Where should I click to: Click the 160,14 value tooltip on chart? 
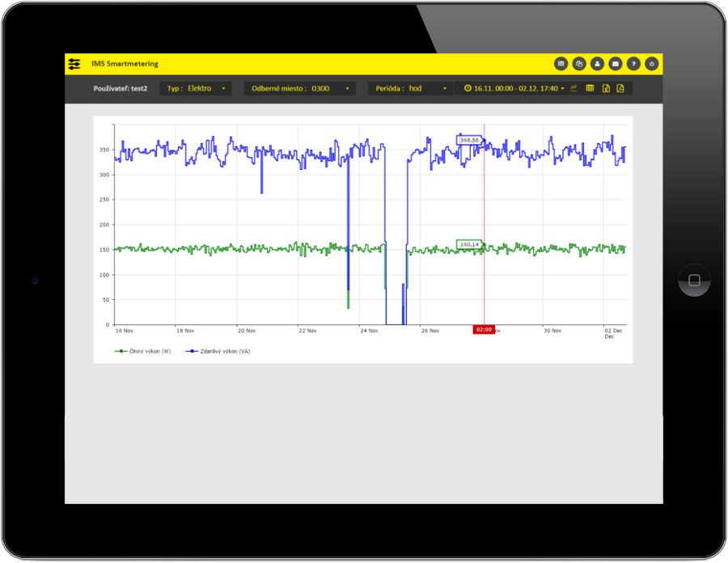click(469, 244)
